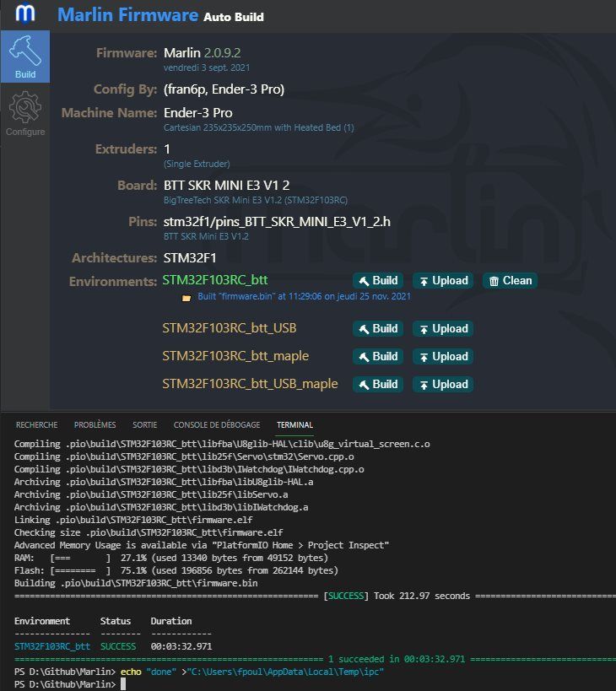Click the Marlin logo icon in header
This screenshot has height=691, width=616.
point(25,13)
